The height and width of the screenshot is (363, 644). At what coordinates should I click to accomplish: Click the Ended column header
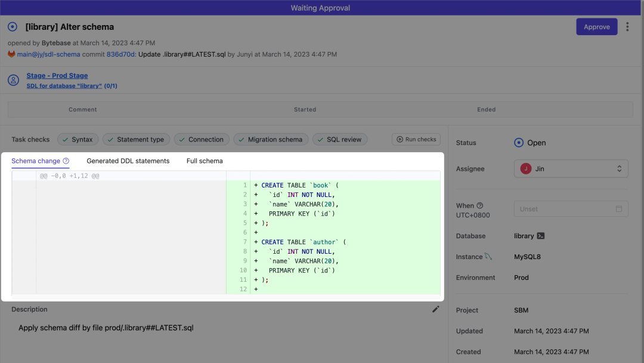[487, 109]
